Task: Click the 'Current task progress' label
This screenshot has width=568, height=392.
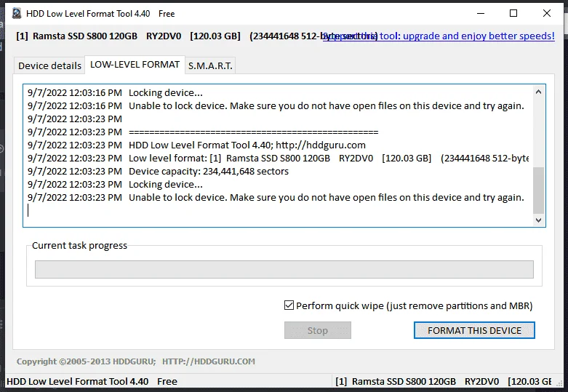Action: coord(80,246)
